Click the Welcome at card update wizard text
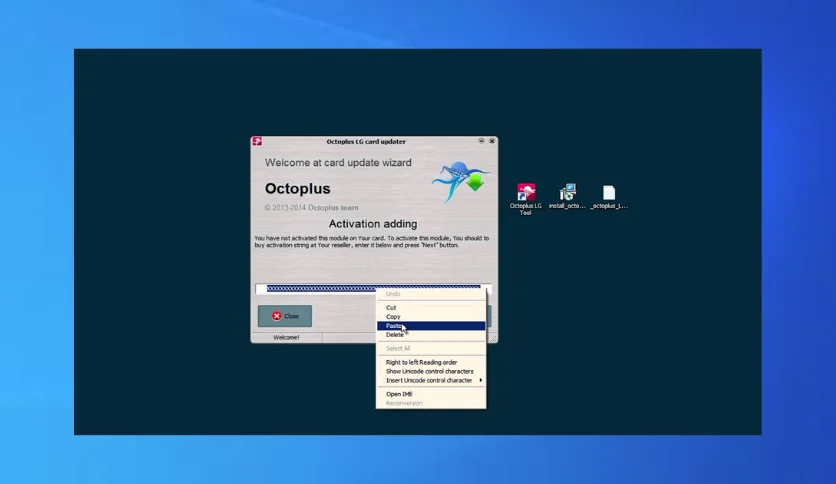The image size is (836, 484). click(338, 163)
